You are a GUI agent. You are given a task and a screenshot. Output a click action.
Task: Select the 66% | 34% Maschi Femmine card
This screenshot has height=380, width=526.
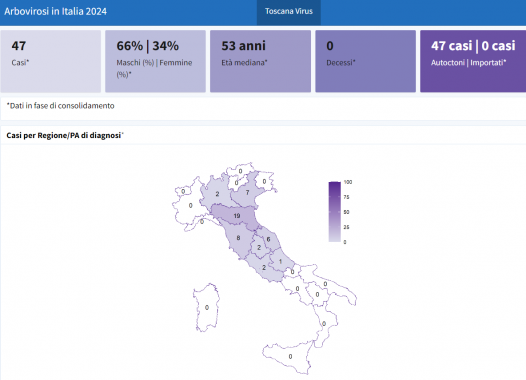click(155, 61)
